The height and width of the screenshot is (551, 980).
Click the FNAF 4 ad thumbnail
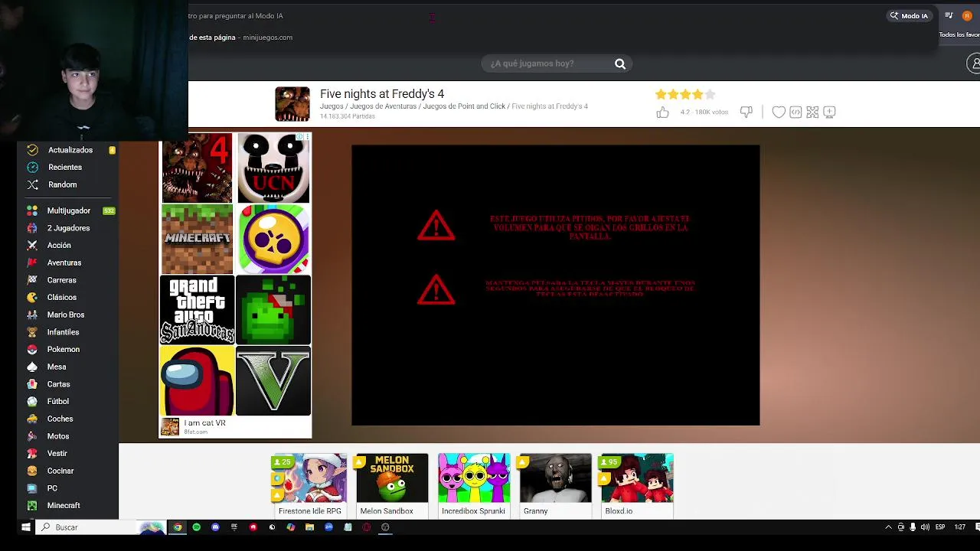click(x=197, y=168)
